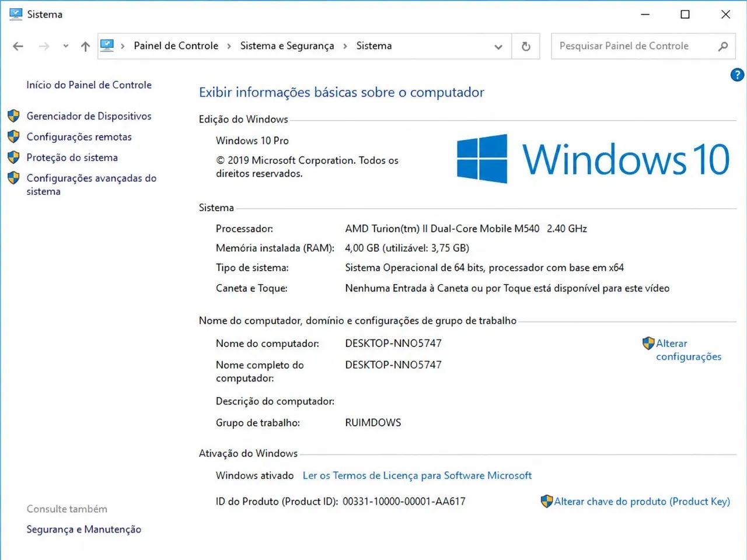Image resolution: width=747 pixels, height=560 pixels.
Task: Open help with the question mark icon
Action: click(x=737, y=75)
